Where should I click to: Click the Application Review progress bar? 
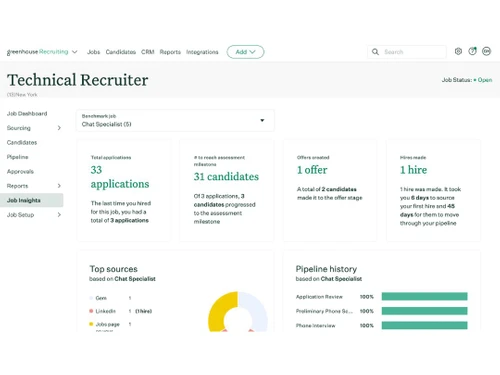[x=424, y=296]
